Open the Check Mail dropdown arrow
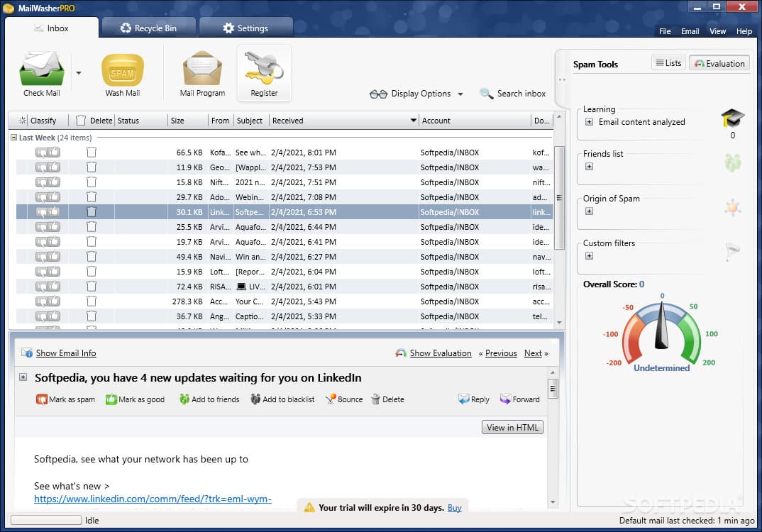Image resolution: width=762 pixels, height=532 pixels. (x=79, y=73)
